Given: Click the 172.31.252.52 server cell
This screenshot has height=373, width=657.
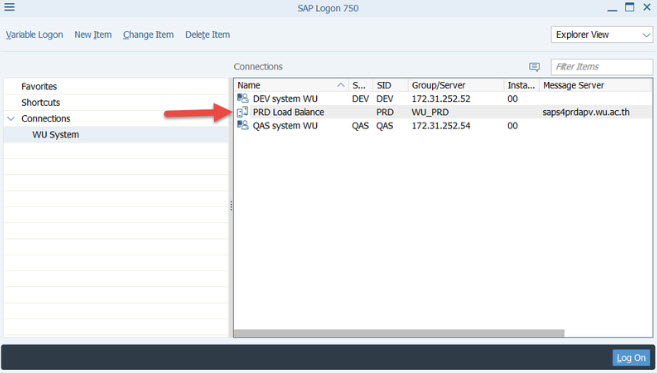Looking at the screenshot, I should pos(441,98).
